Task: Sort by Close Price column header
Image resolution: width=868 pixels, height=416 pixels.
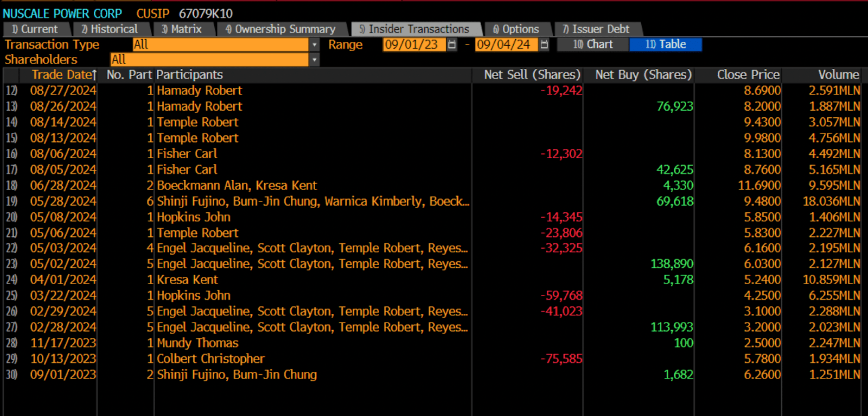Action: point(748,75)
